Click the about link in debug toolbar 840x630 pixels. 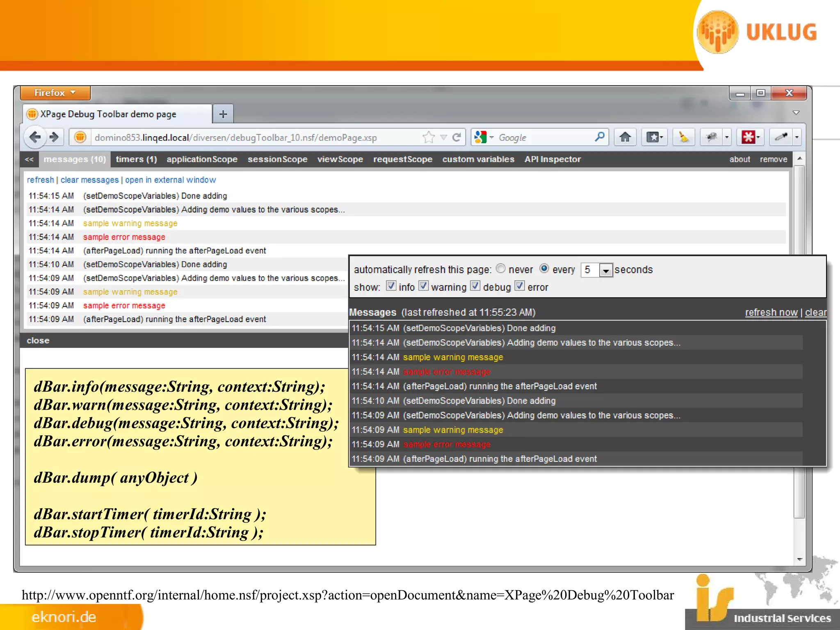pyautogui.click(x=740, y=159)
